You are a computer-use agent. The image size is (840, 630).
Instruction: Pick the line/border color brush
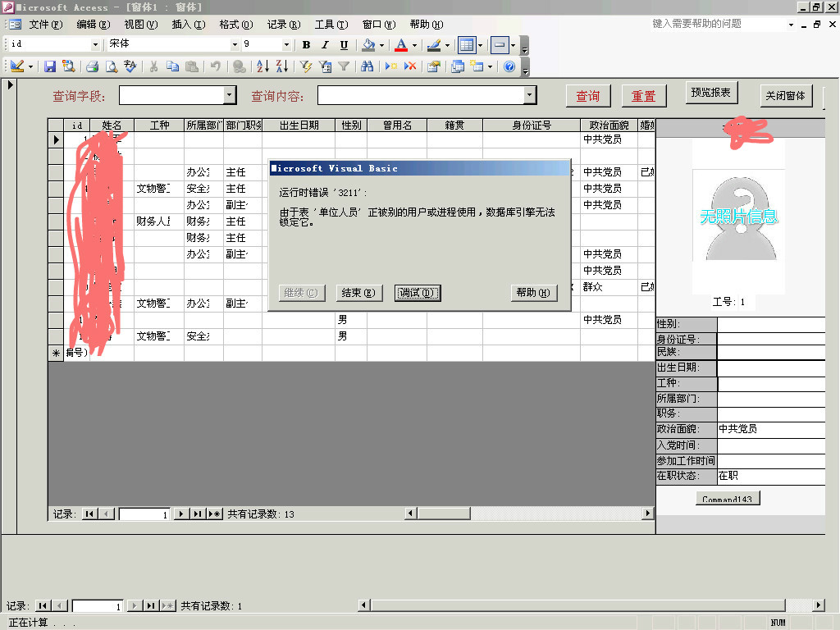coord(434,45)
